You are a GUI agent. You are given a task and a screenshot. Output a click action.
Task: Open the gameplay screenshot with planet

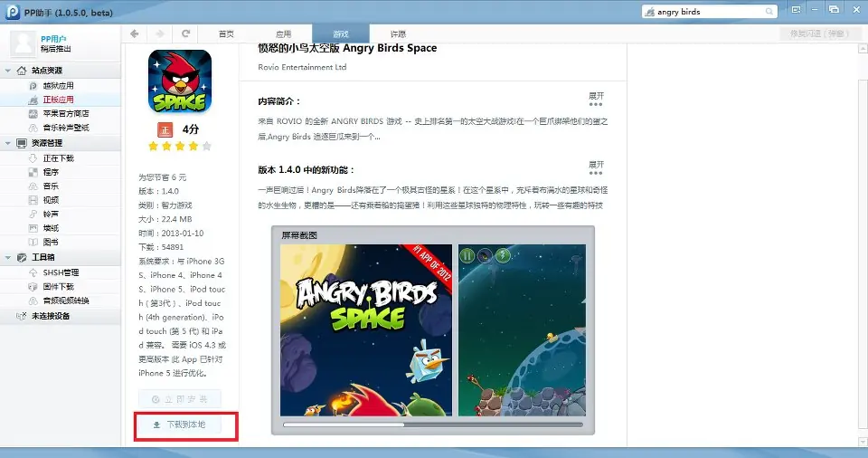click(522, 330)
